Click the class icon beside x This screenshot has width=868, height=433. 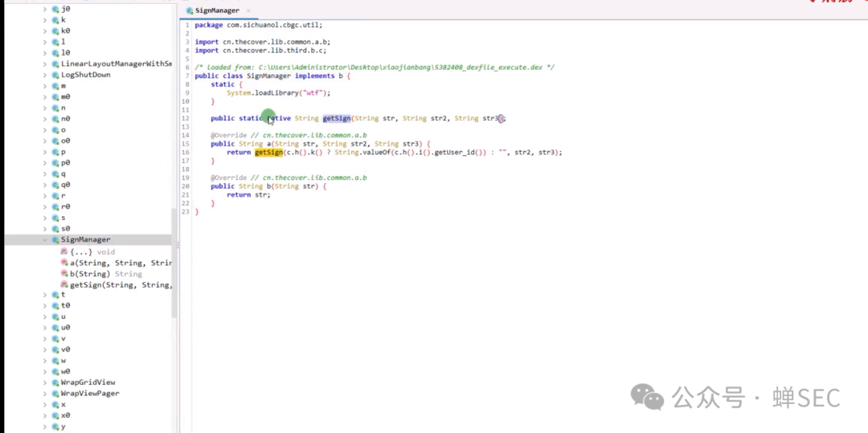point(55,405)
